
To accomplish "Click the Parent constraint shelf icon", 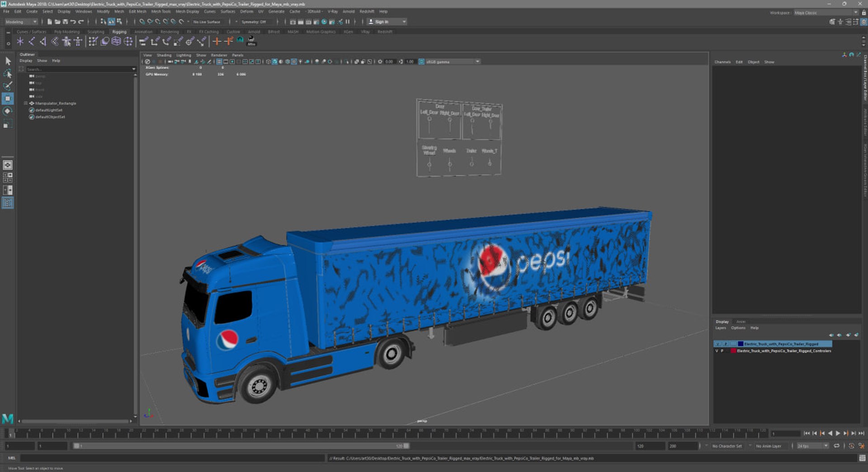I will [143, 42].
